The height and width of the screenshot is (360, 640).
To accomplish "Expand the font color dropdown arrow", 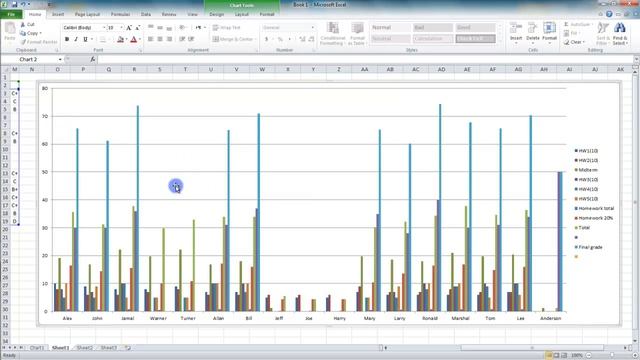I will 140,40.
